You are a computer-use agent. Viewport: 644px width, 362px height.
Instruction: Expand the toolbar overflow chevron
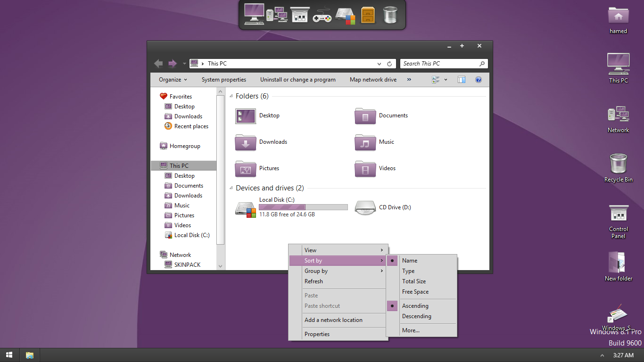[409, 80]
